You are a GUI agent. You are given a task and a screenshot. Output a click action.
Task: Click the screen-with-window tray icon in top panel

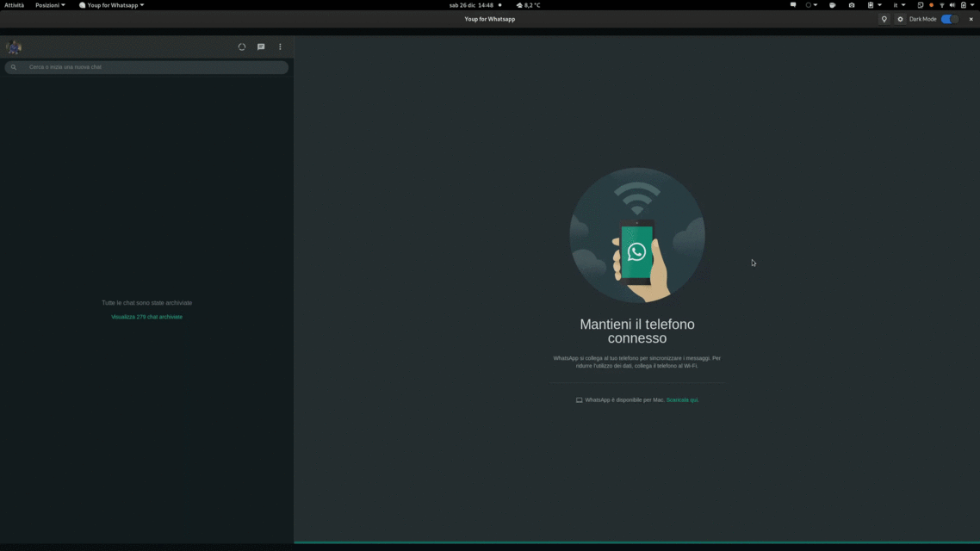pyautogui.click(x=921, y=5)
